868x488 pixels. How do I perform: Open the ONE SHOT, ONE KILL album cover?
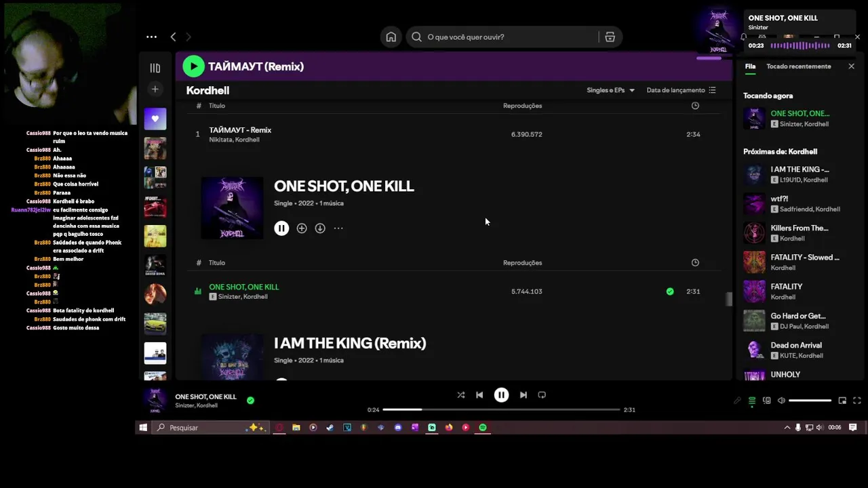point(232,207)
